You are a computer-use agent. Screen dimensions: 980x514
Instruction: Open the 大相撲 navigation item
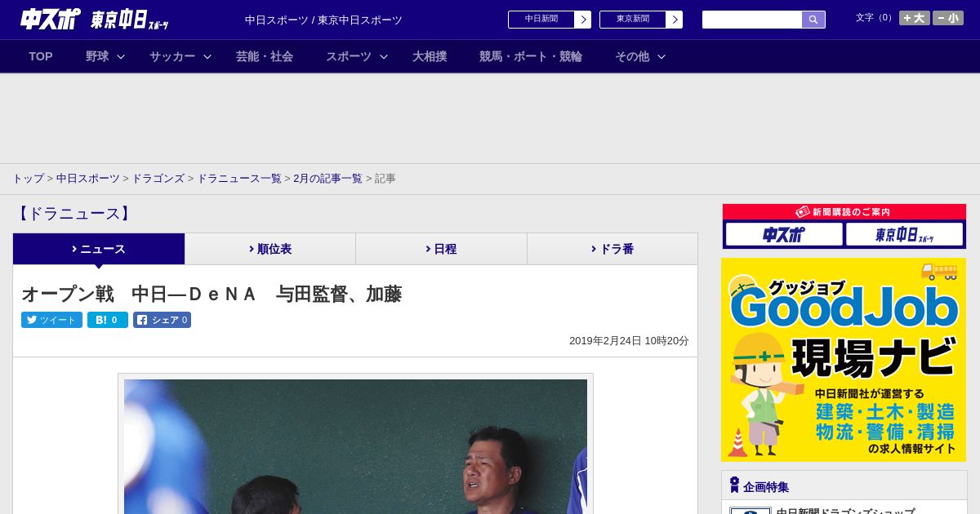pyautogui.click(x=430, y=56)
